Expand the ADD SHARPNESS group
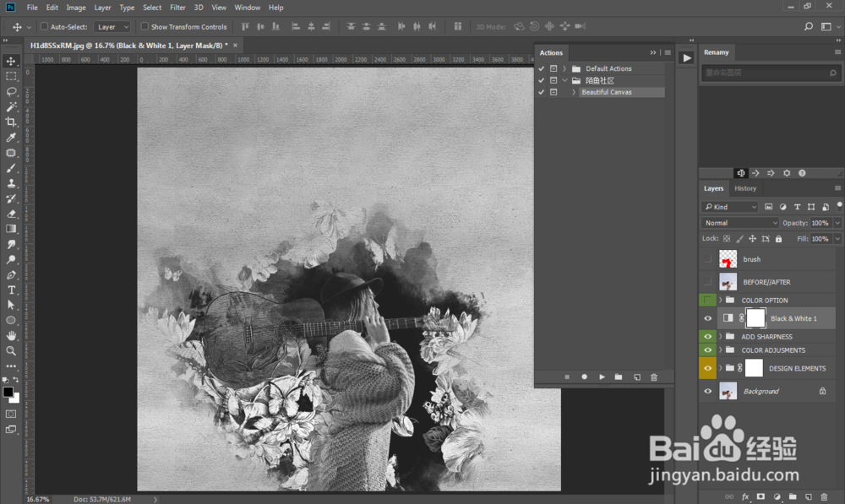Viewport: 845px width, 504px height. tap(720, 337)
